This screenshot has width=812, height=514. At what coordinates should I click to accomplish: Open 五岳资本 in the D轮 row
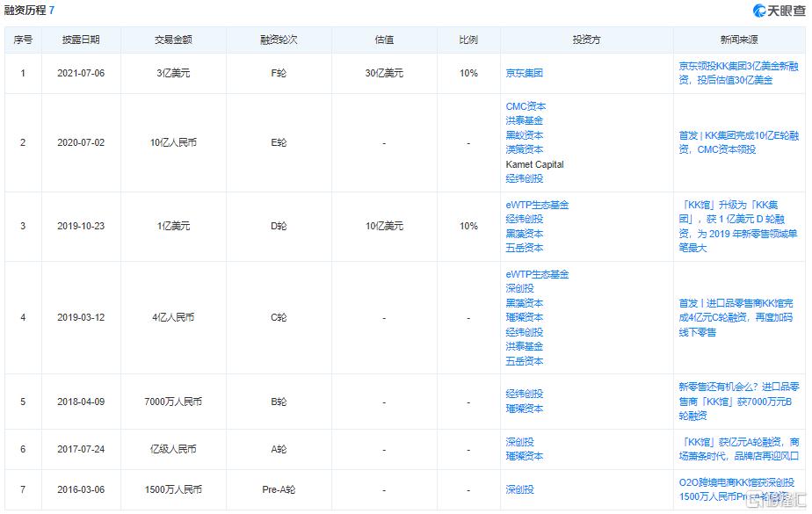click(524, 248)
